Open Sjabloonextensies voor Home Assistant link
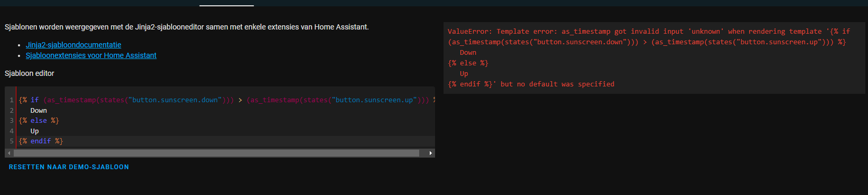 click(x=91, y=55)
